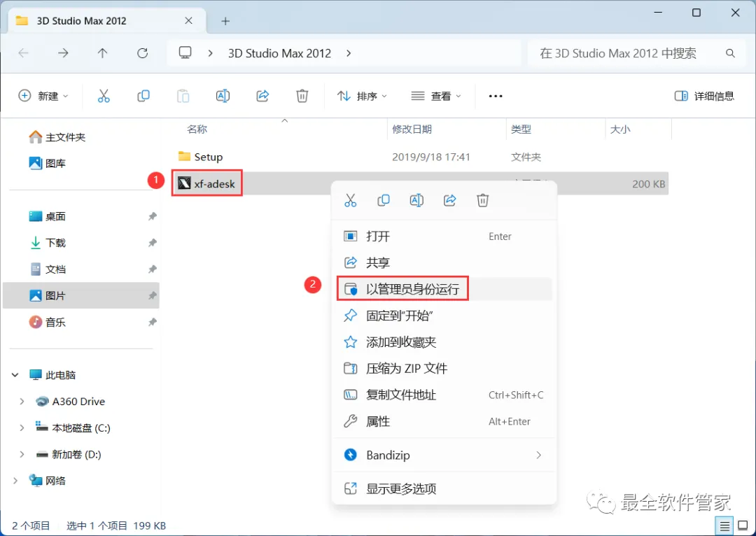Viewport: 756px width, 536px height.
Task: Choose 显示更多选项 in the context menu
Action: coord(444,488)
